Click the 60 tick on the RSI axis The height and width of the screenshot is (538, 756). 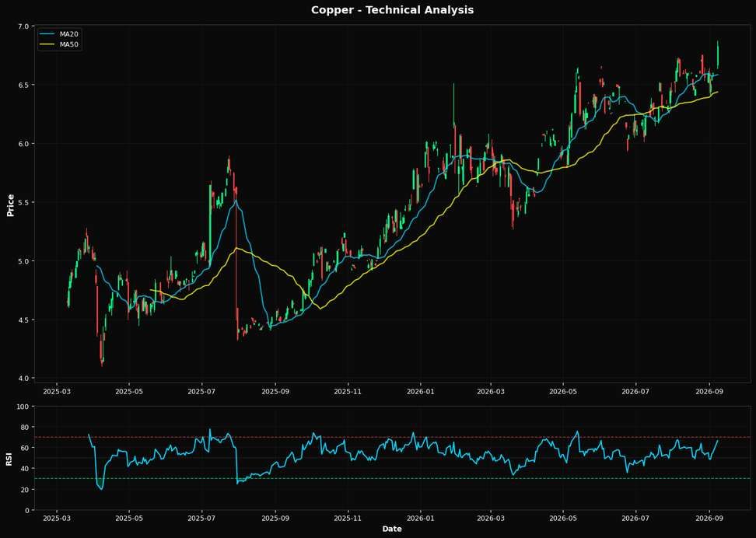[x=26, y=449]
